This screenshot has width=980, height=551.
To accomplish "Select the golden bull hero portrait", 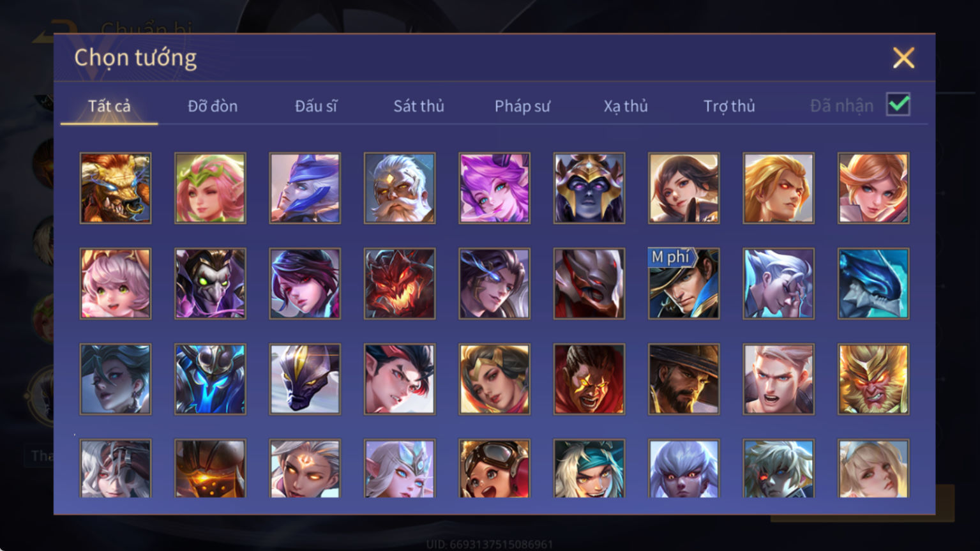I will (116, 188).
